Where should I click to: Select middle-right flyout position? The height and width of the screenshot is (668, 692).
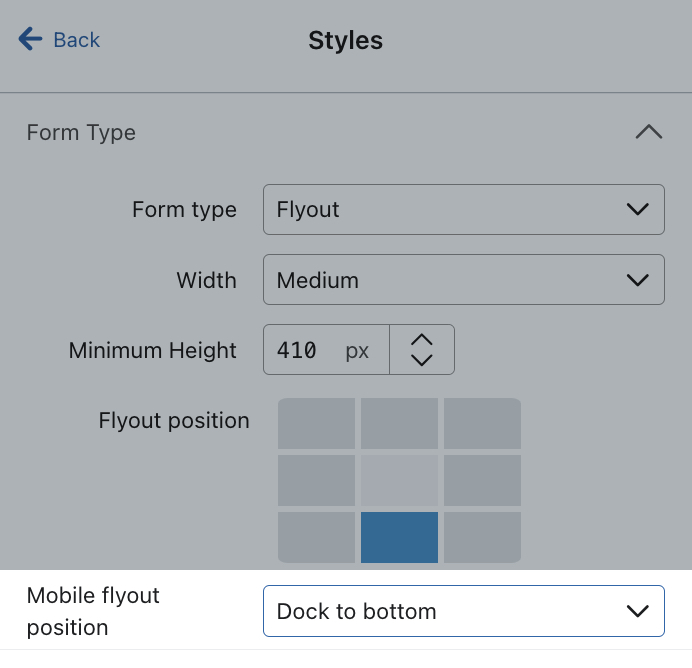coord(482,480)
